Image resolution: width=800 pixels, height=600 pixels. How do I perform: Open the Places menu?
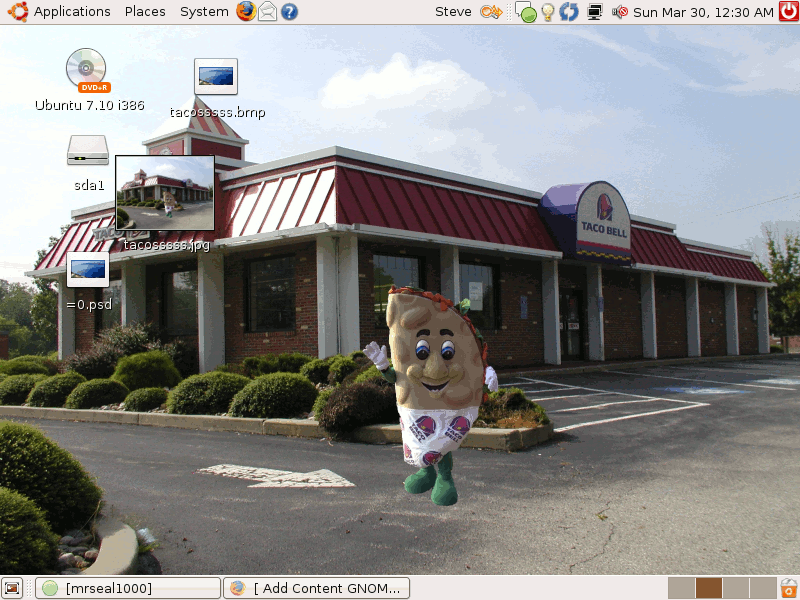(145, 12)
